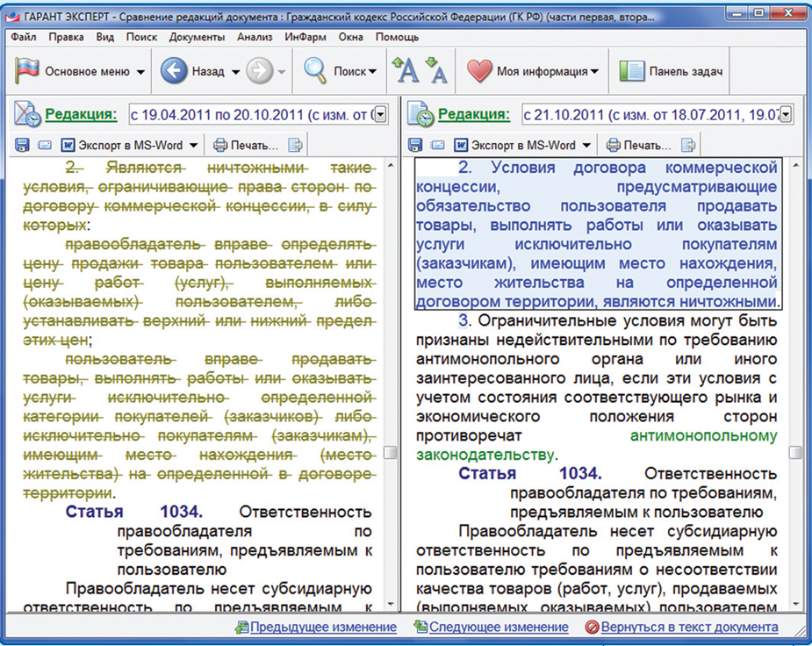The image size is (812, 646).
Task: Click the send by email icon in right pane
Action: (436, 146)
